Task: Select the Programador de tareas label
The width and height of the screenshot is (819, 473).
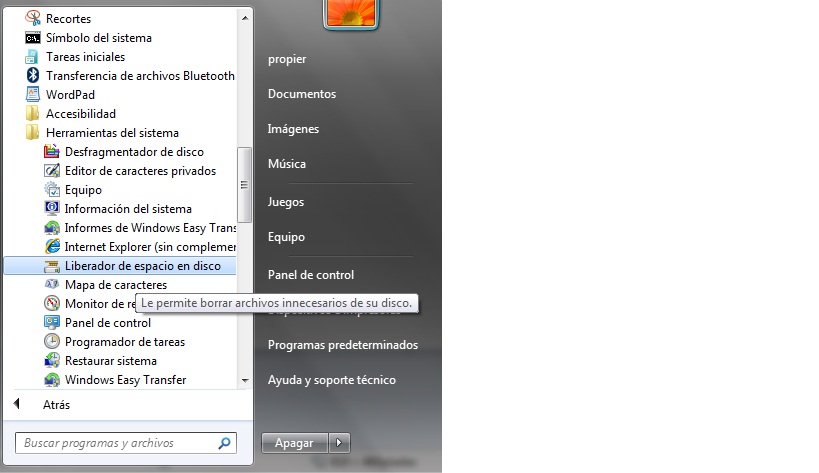Action: click(125, 342)
